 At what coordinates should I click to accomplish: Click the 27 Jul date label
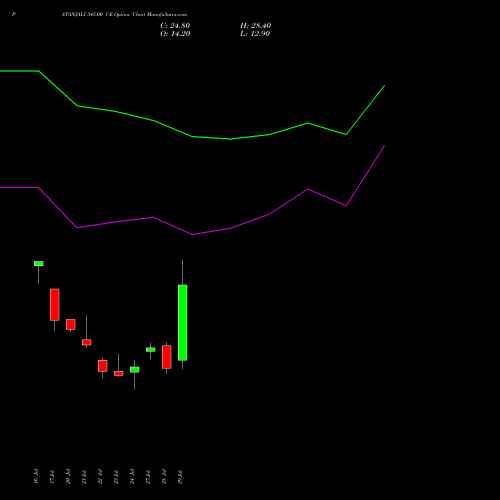[x=148, y=476]
